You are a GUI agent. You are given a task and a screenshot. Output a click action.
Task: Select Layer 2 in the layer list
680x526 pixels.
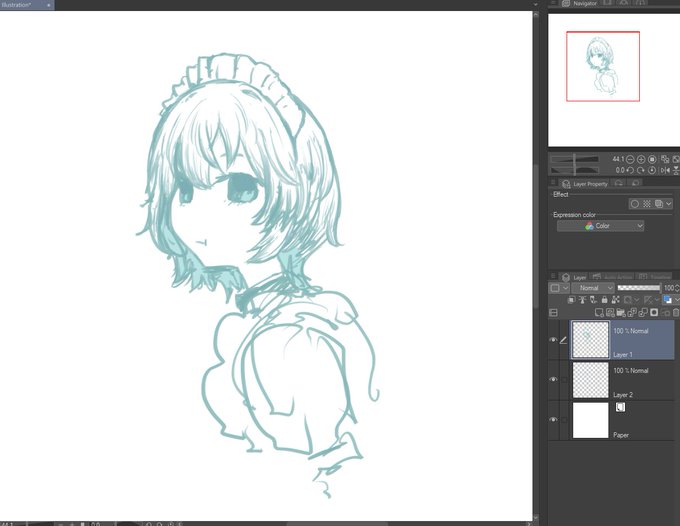[622, 380]
